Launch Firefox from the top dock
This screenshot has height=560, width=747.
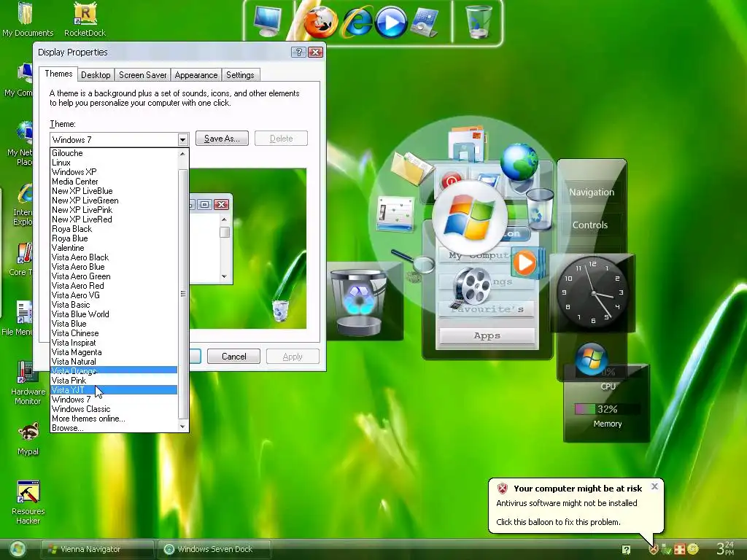coord(321,23)
